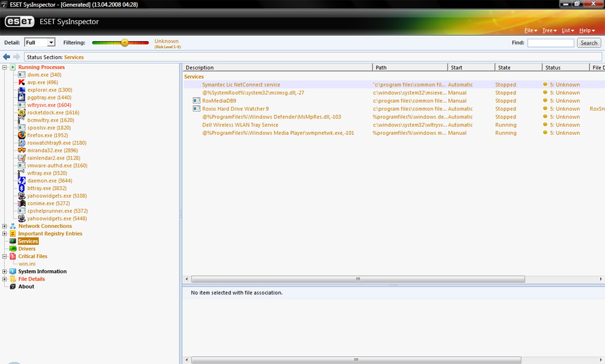Open the List menu
This screenshot has width=605, height=364.
coord(567,30)
